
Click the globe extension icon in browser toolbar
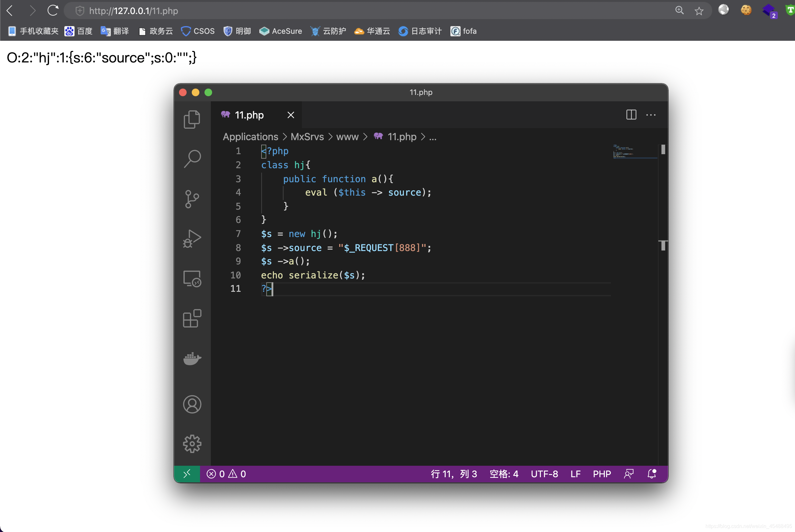(723, 10)
